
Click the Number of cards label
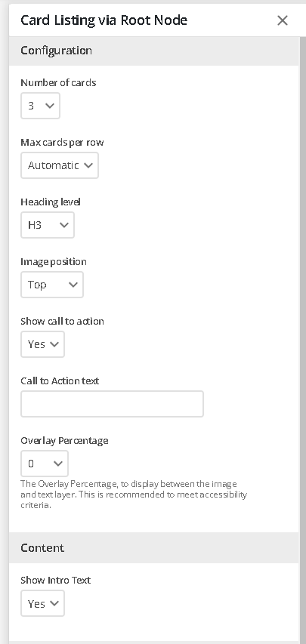coord(58,82)
